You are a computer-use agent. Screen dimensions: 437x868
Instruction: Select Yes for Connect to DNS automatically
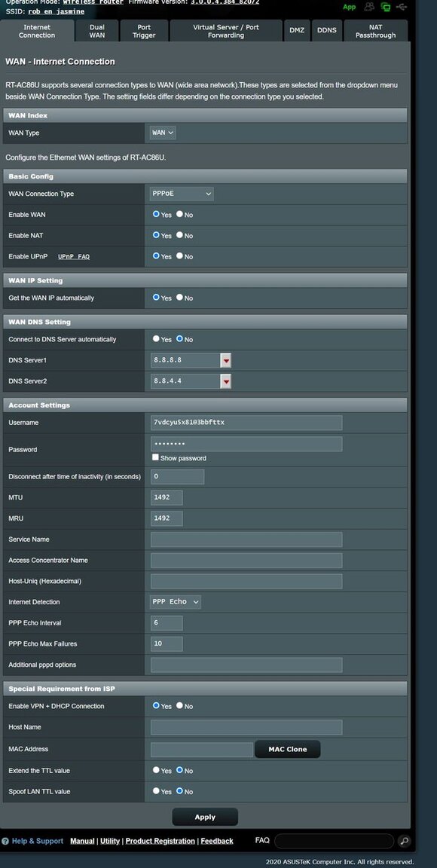(156, 339)
